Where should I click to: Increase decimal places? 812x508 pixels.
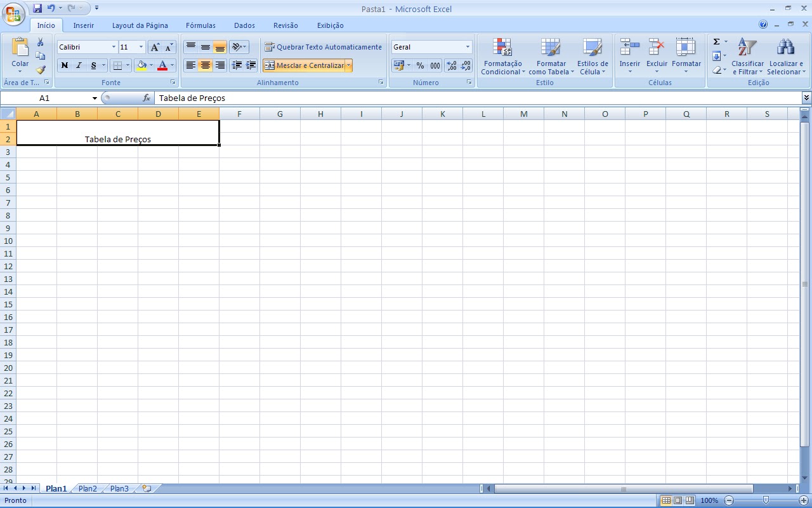[x=452, y=65]
